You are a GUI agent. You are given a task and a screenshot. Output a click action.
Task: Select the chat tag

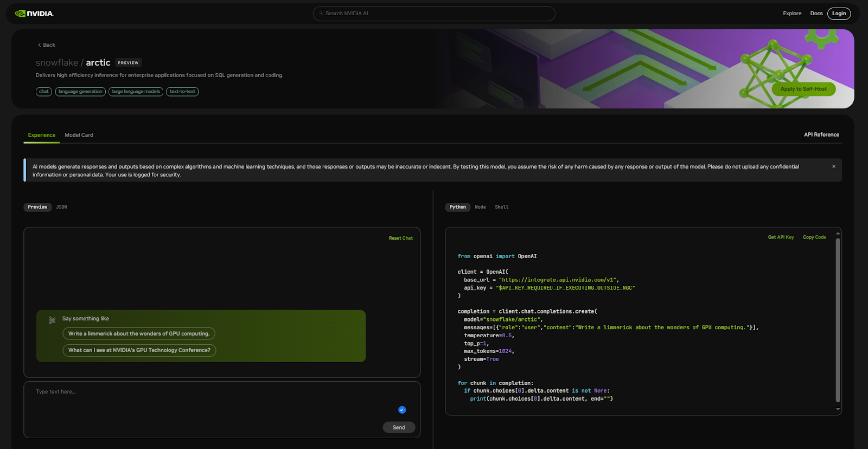pyautogui.click(x=44, y=92)
